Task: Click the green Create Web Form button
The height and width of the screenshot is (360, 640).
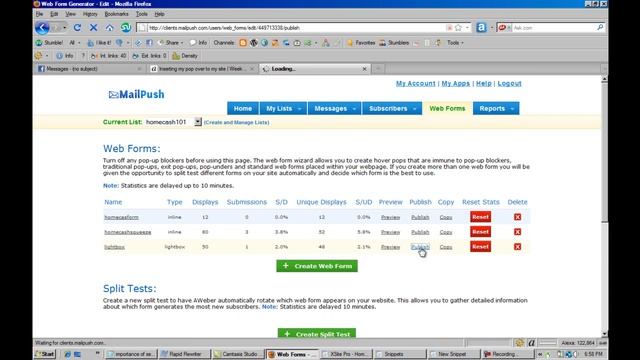Action: tap(317, 266)
